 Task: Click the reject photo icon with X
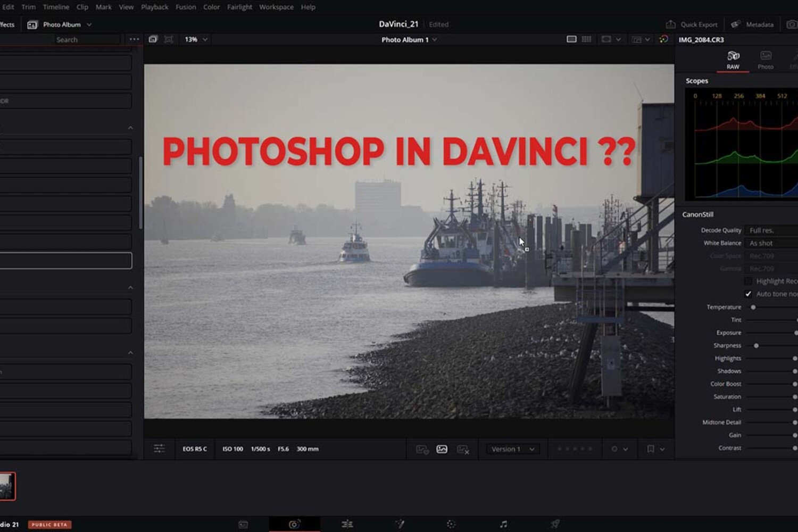(463, 450)
